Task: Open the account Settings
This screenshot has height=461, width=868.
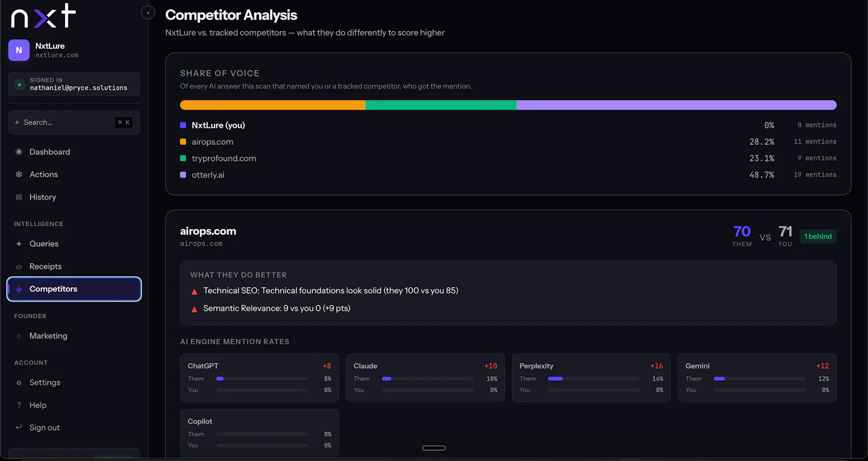Action: [74, 382]
